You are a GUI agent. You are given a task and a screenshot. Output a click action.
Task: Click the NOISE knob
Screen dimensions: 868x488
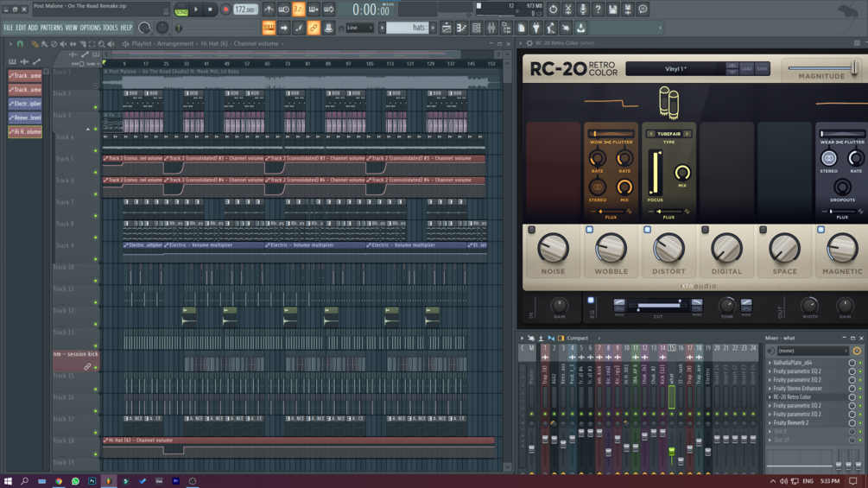point(553,249)
